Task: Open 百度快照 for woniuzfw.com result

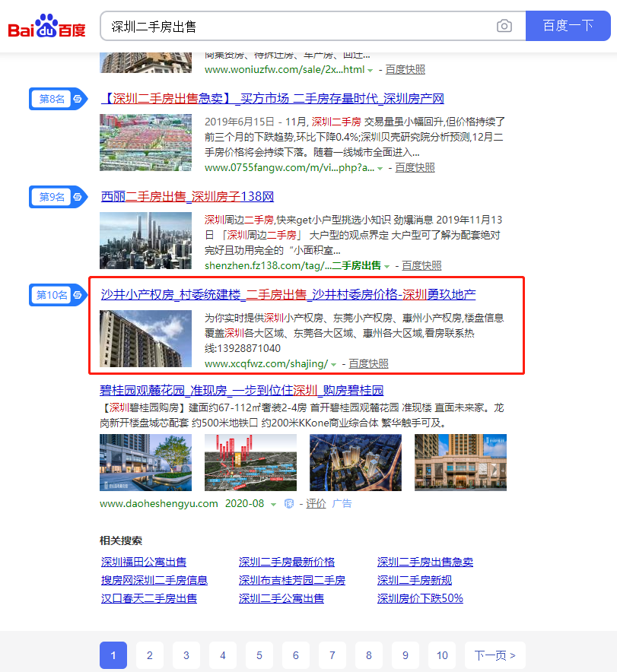Action: 406,69
